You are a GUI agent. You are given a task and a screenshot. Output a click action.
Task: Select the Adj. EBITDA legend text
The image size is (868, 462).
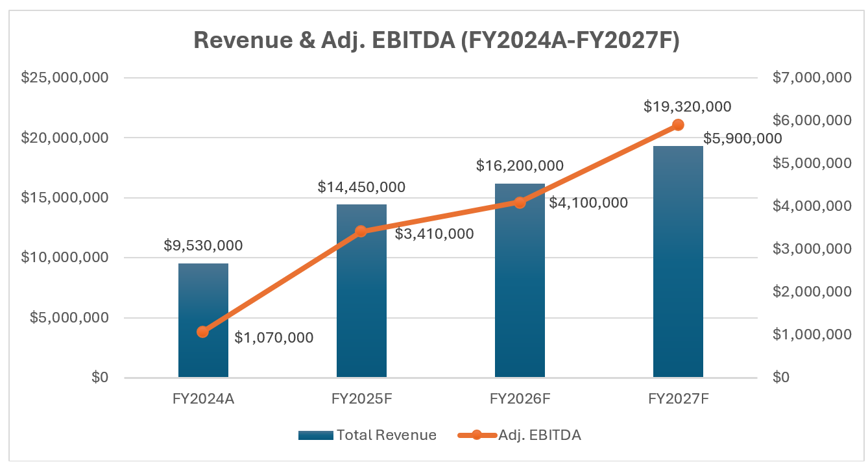540,435
